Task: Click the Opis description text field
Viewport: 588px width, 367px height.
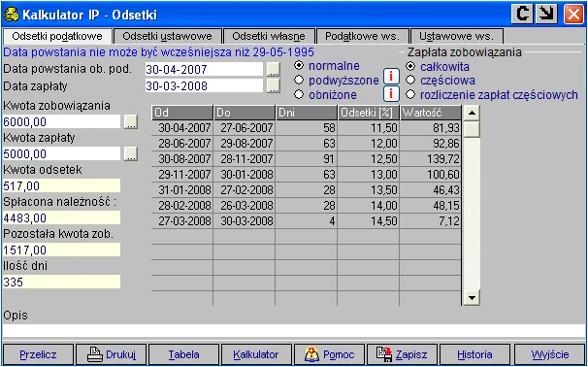Action: click(294, 331)
